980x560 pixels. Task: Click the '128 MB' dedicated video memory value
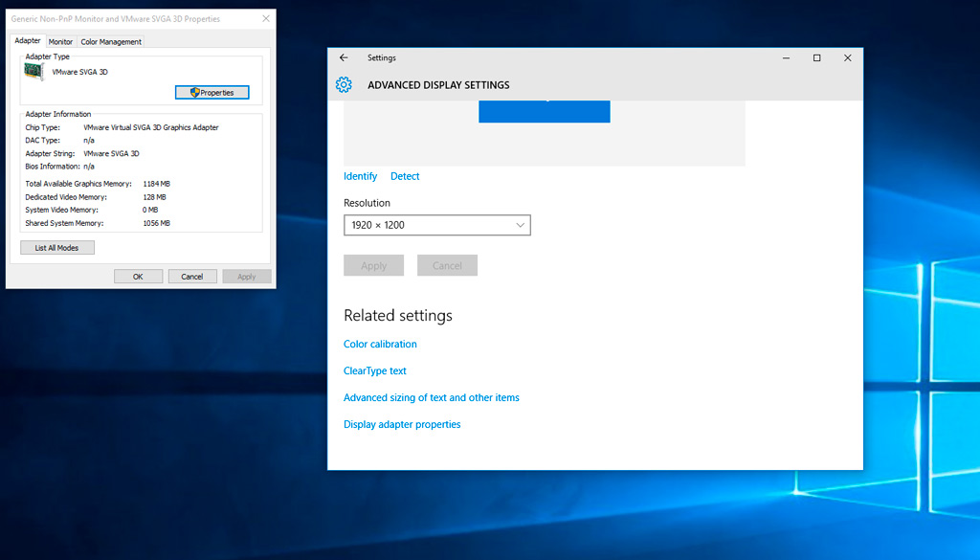coord(154,197)
